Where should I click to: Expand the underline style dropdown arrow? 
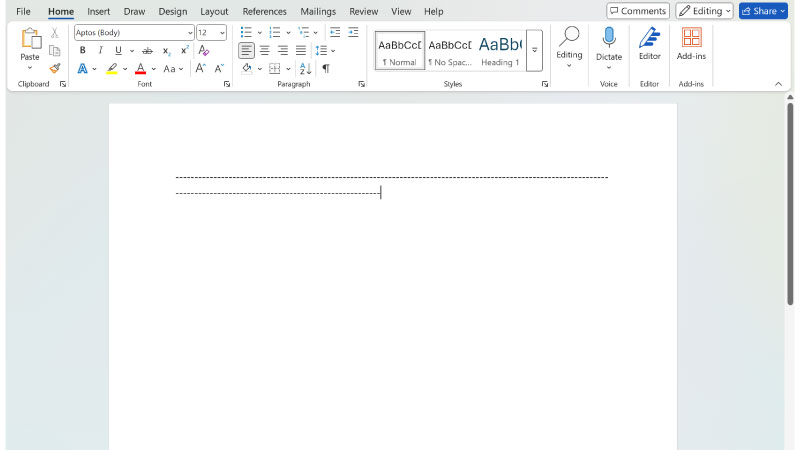[132, 51]
